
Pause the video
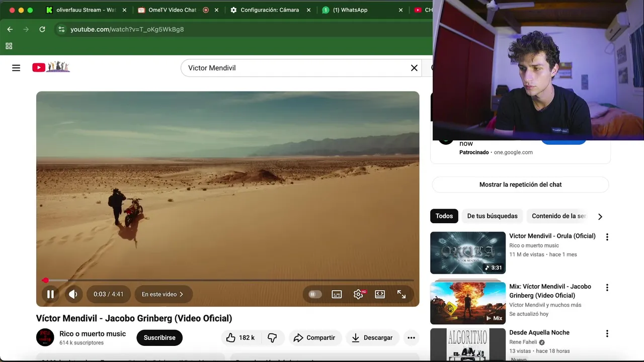tap(50, 294)
